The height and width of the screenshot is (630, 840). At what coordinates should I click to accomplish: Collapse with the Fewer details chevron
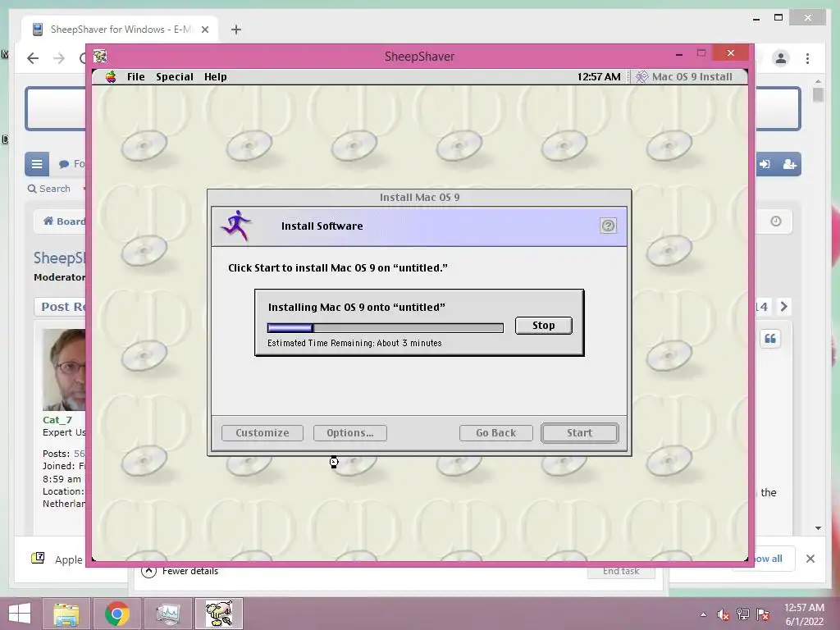[149, 571]
